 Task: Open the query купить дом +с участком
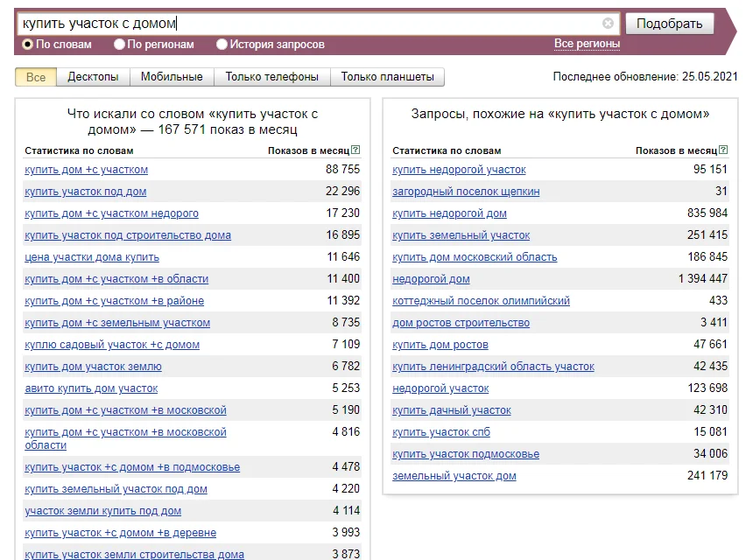pos(85,170)
